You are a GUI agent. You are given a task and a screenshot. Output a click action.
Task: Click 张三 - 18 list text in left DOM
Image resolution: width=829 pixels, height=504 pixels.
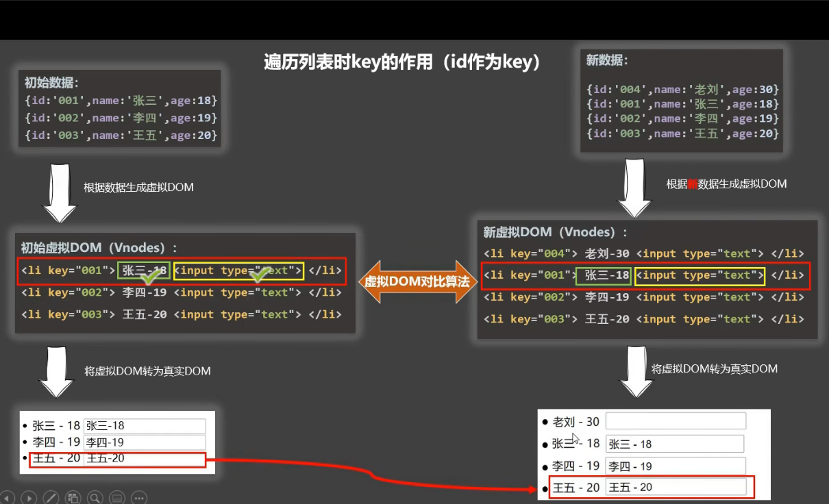56,426
